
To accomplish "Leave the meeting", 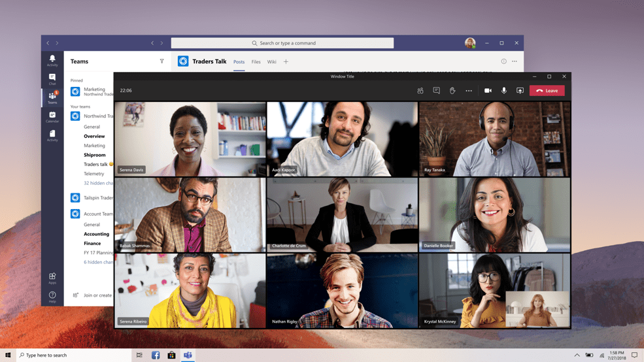I will [547, 91].
